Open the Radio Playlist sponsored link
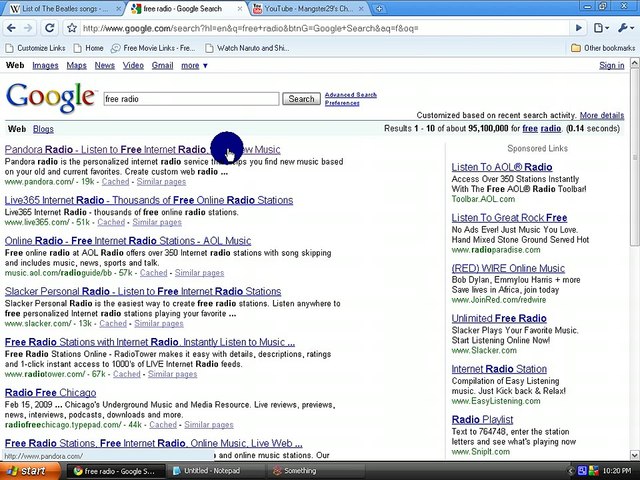Image resolution: width=640 pixels, height=480 pixels. click(x=482, y=419)
